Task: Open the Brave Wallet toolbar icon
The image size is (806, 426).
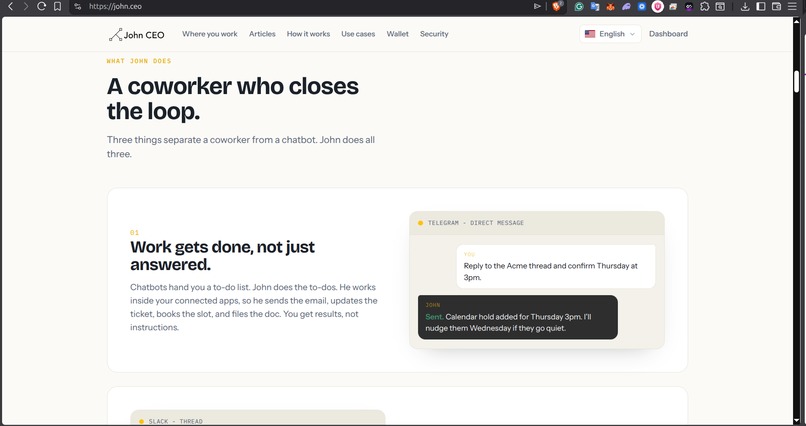Action: 777,7
